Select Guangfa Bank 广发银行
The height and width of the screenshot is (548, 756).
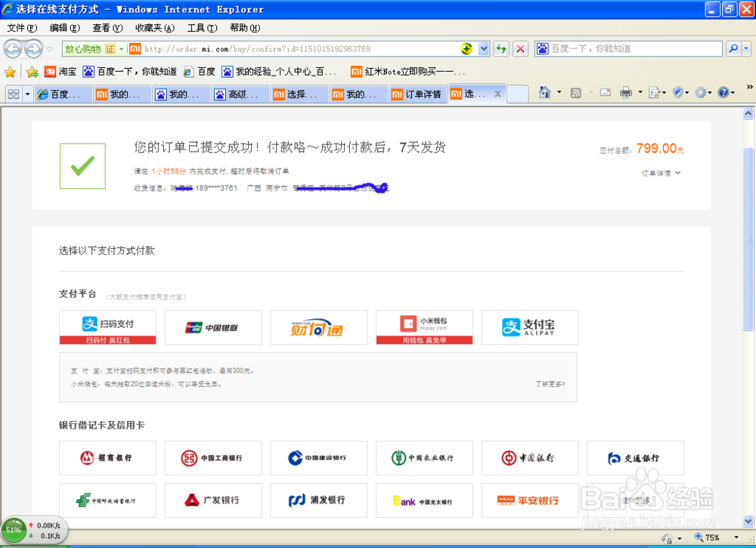coord(213,500)
